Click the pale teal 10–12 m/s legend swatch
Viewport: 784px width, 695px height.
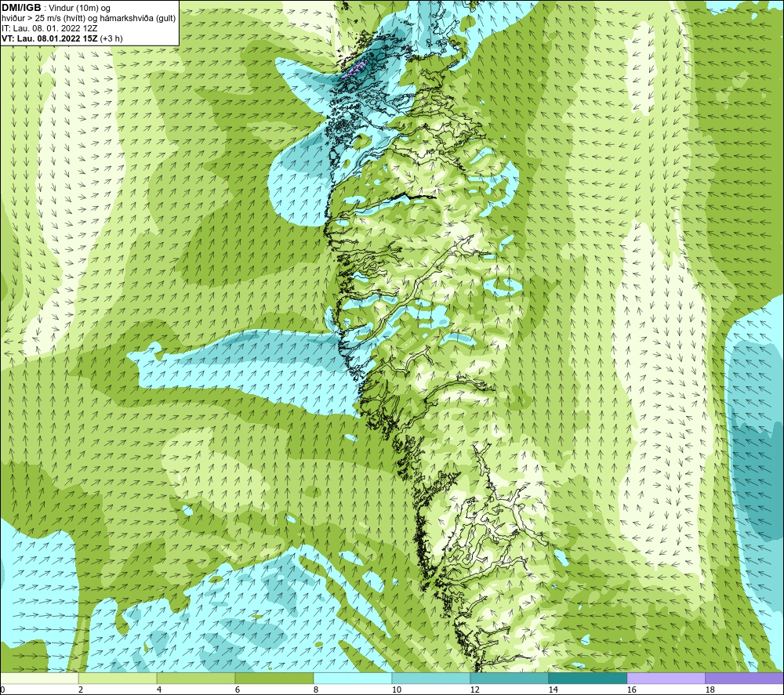pos(431,678)
